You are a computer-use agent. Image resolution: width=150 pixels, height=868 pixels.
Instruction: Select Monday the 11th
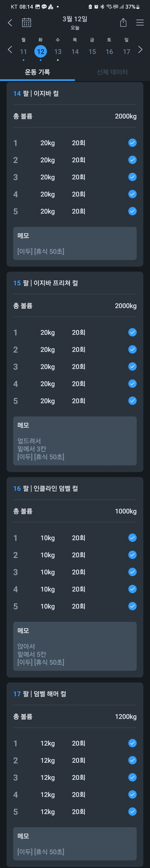tap(23, 52)
